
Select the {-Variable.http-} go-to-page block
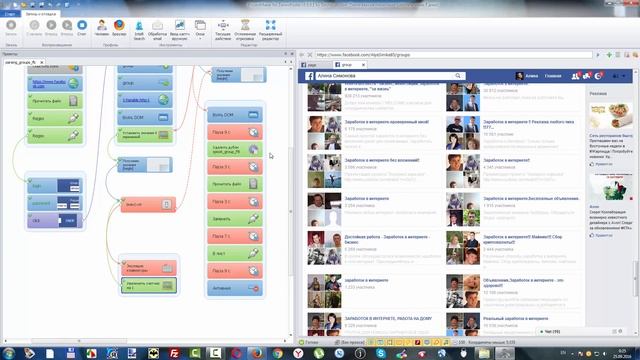(145, 100)
